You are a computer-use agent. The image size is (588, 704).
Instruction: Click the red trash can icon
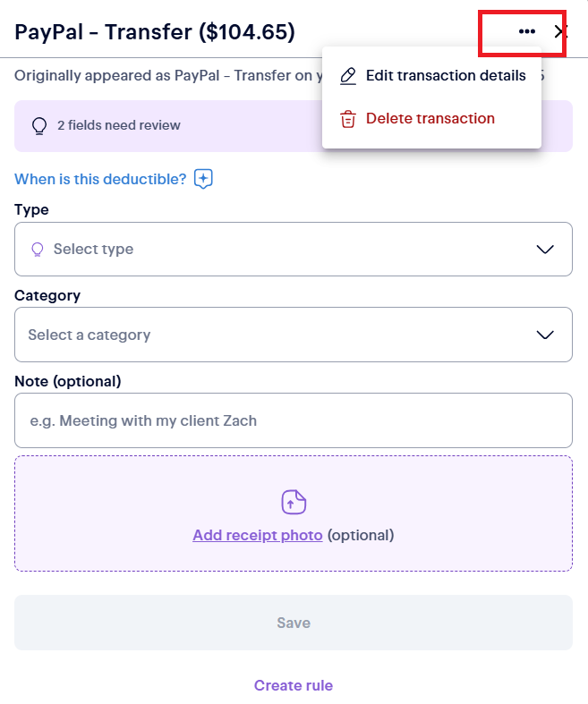click(x=347, y=119)
